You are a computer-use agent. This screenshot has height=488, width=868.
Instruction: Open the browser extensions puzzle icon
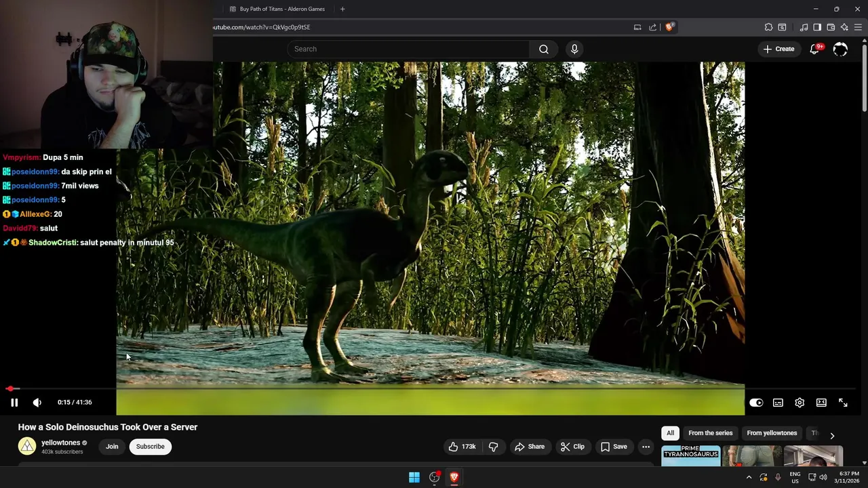(x=768, y=27)
